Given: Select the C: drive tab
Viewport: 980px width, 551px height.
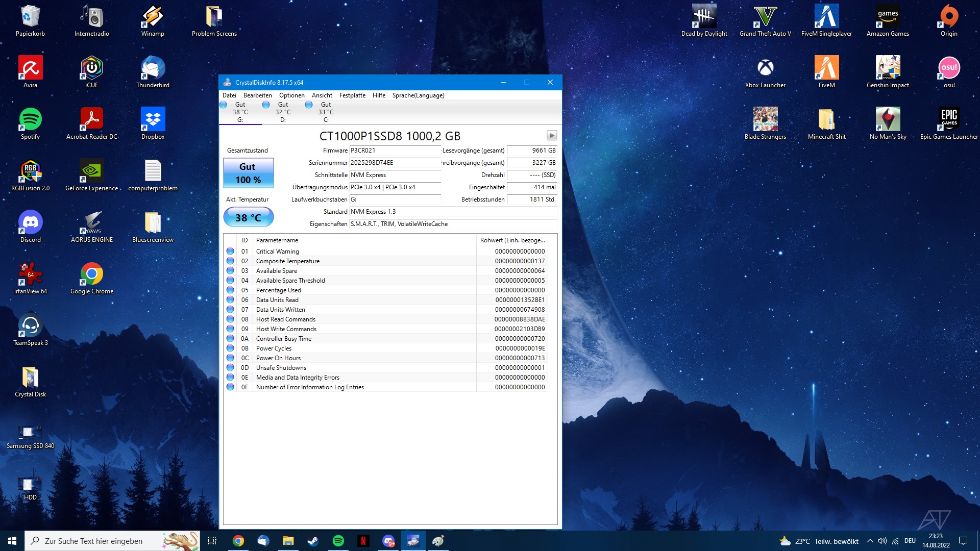Looking at the screenshot, I should (x=326, y=112).
